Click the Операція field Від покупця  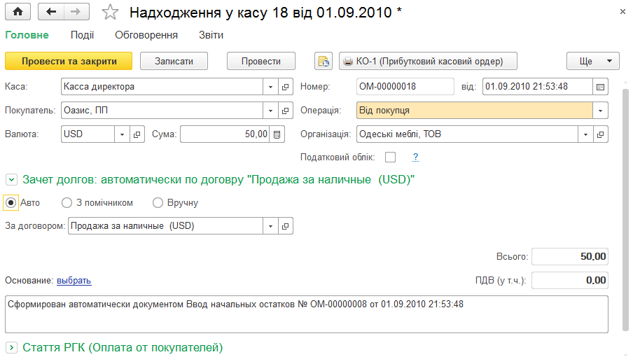pos(475,111)
